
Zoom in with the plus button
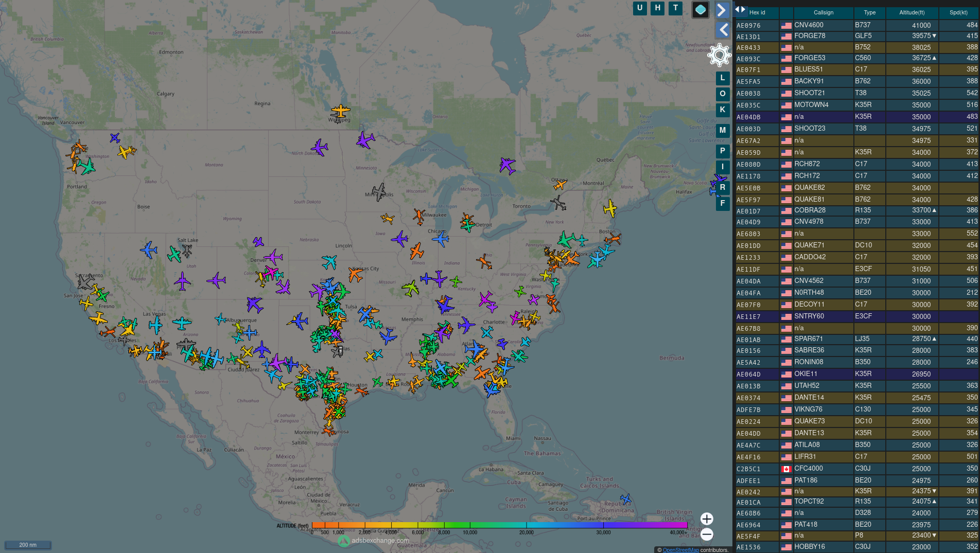point(707,519)
